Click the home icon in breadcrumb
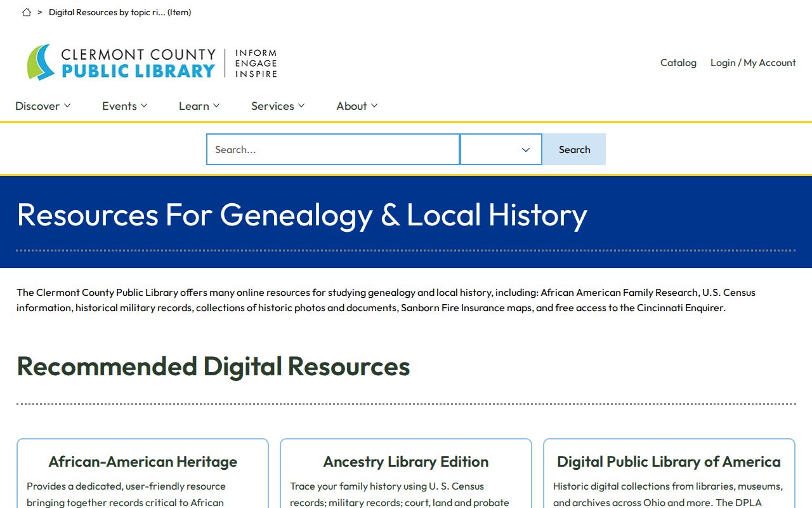 tap(27, 12)
